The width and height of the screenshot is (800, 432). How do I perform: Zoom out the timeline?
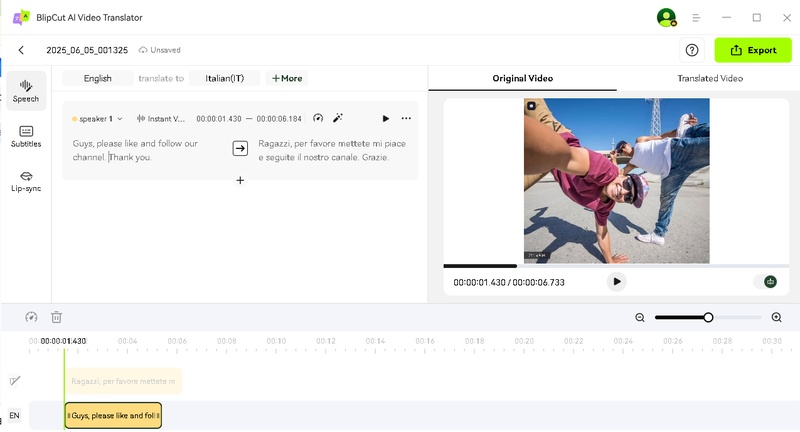pos(640,317)
